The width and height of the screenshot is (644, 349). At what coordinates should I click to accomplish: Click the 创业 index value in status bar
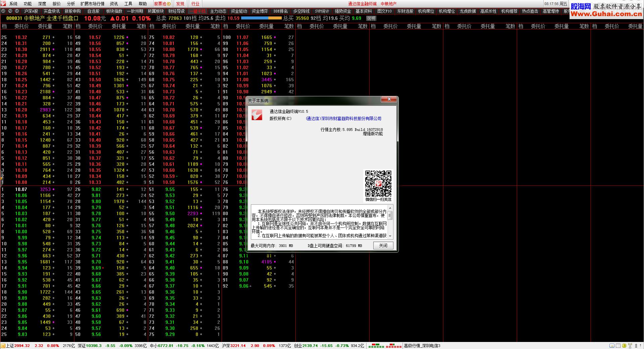[x=311, y=346]
